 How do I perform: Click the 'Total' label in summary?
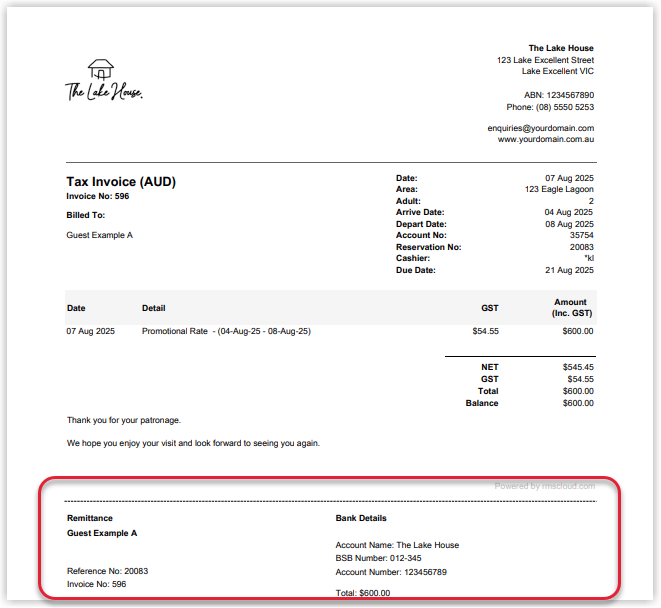(488, 391)
